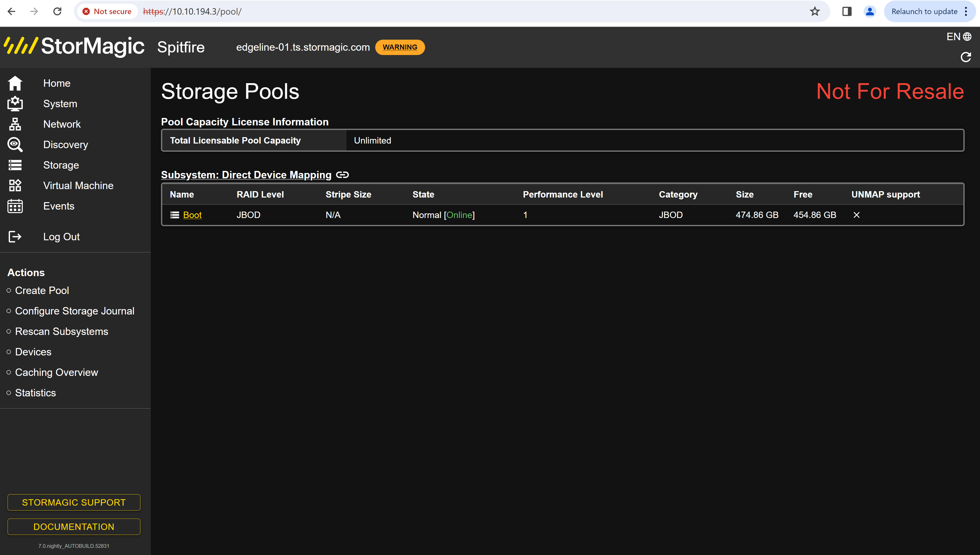This screenshot has width=980, height=555.
Task: Click the RAID Level column header
Action: click(260, 194)
